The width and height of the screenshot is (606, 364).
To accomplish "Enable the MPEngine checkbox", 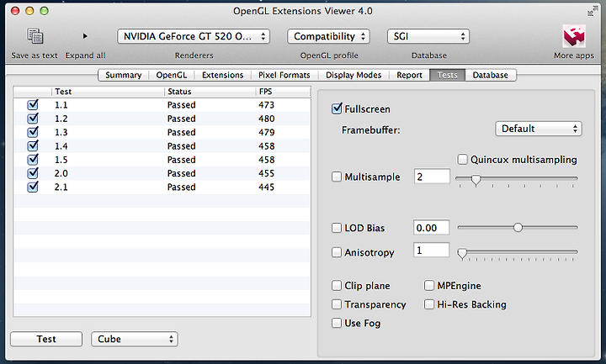I will pyautogui.click(x=429, y=286).
